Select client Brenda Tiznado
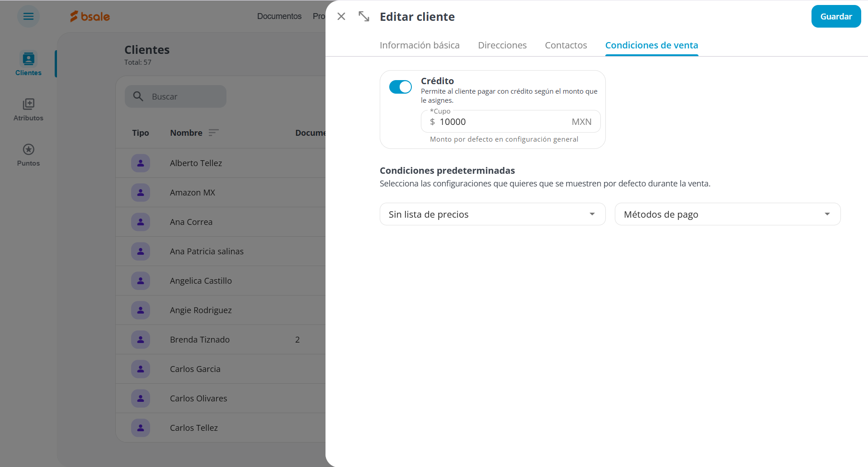Image resolution: width=868 pixels, height=467 pixels. point(200,339)
